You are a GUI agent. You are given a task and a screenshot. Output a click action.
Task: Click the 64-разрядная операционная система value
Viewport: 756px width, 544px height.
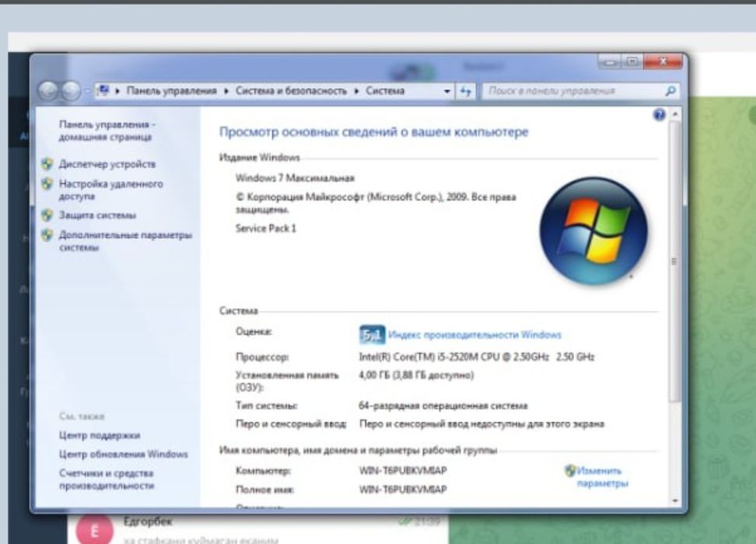point(443,405)
